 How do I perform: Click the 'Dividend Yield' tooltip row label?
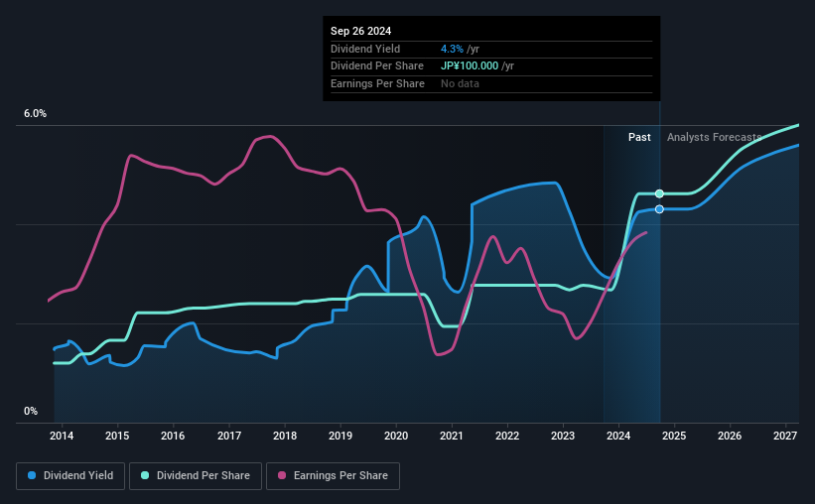click(x=365, y=49)
